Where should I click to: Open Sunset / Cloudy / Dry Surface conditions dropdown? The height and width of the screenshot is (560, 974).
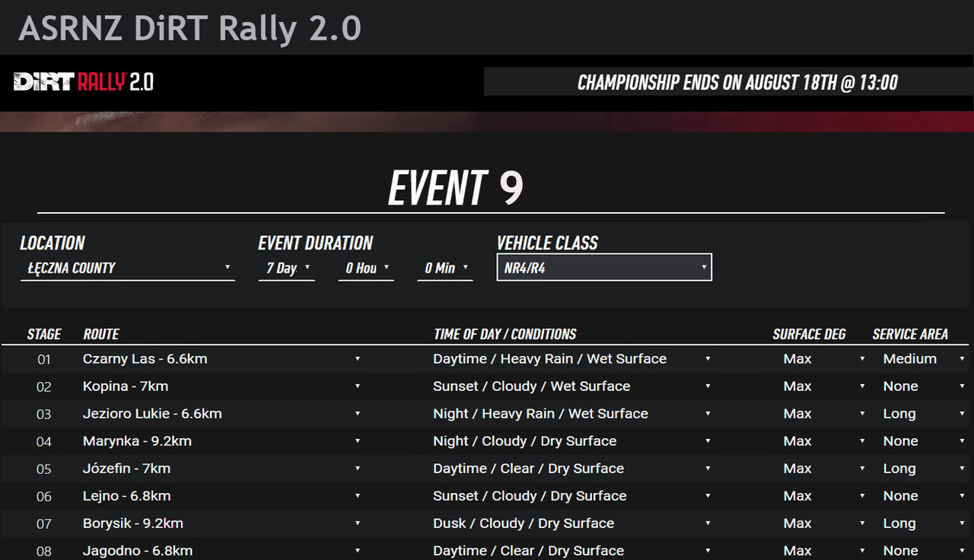[572, 496]
